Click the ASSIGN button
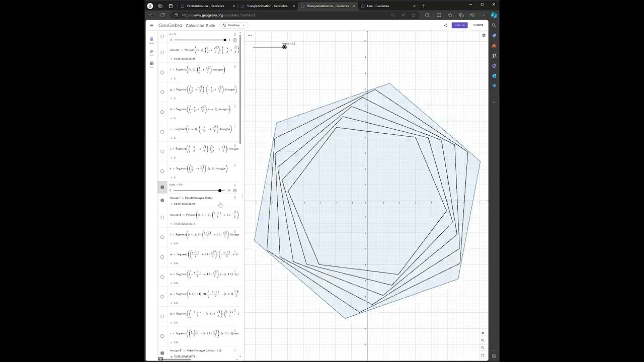Screen dimensions: 644x362 pos(459,25)
